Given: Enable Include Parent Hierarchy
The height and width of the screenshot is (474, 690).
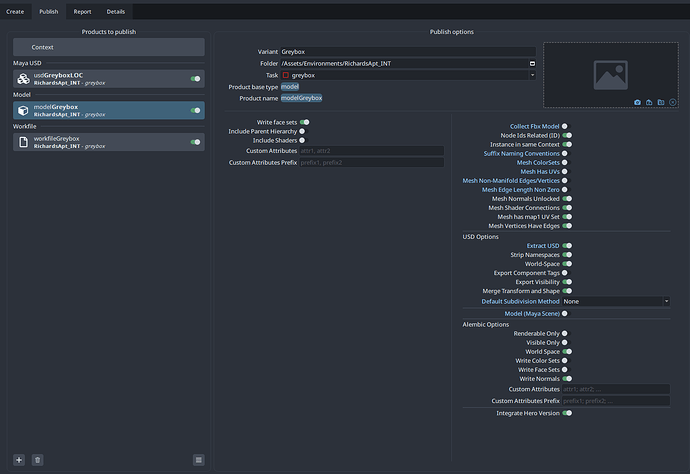Looking at the screenshot, I should (x=302, y=131).
